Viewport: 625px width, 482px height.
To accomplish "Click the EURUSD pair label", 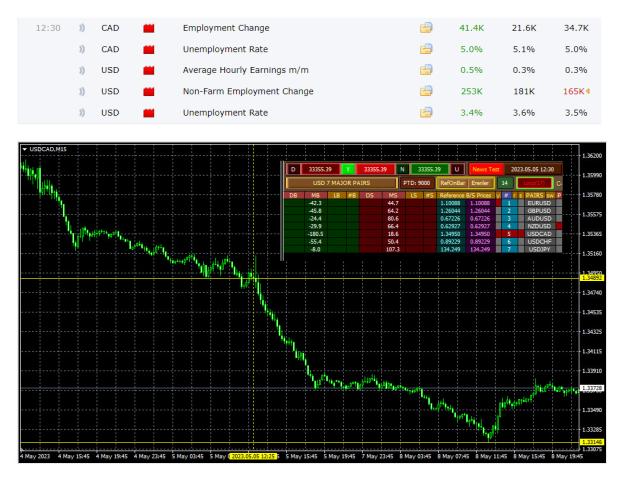I will 539,203.
